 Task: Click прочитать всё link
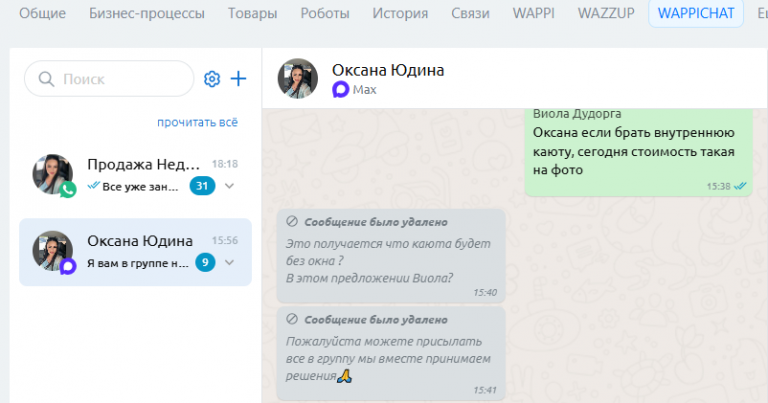click(197, 122)
